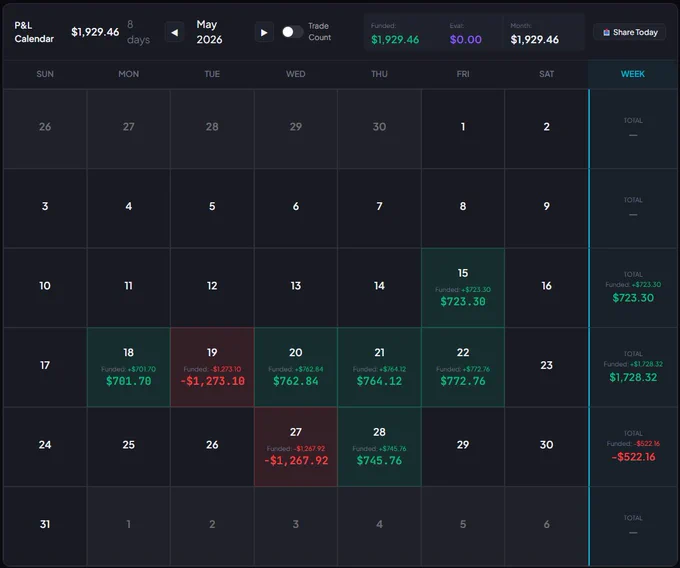This screenshot has height=568, width=680.
Task: Select the day cell for May 10
Action: [x=45, y=287]
